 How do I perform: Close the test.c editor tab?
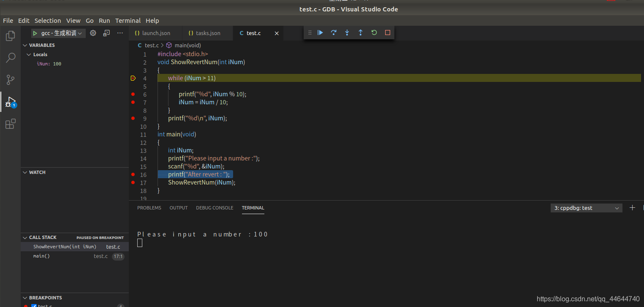point(277,33)
